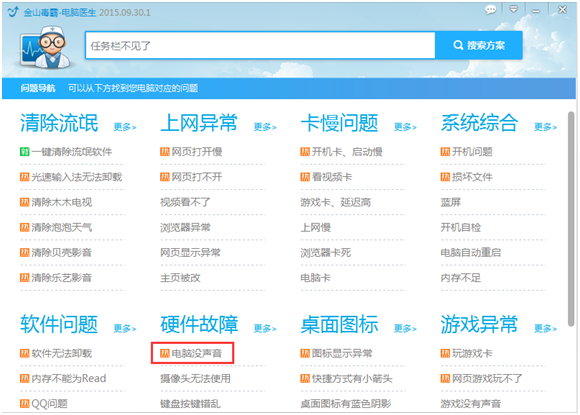Click the search input field 任务栏不见了
Image resolution: width=580 pixels, height=415 pixels.
pos(260,45)
